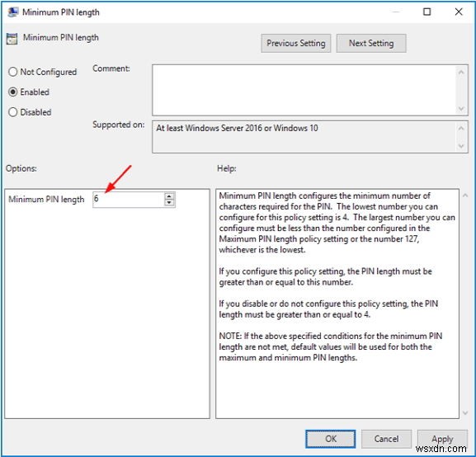Increase the Minimum PIN length value
The height and width of the screenshot is (457, 476).
click(169, 196)
